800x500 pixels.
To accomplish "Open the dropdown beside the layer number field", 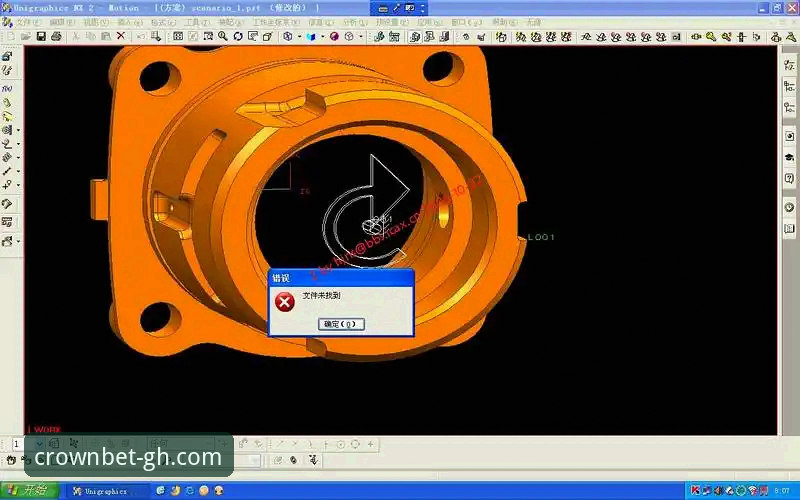I will pyautogui.click(x=39, y=444).
